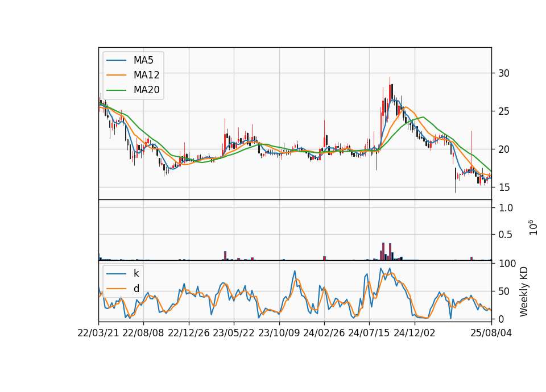
Task: Click the volume axis value 0.5
Action: [x=506, y=235]
